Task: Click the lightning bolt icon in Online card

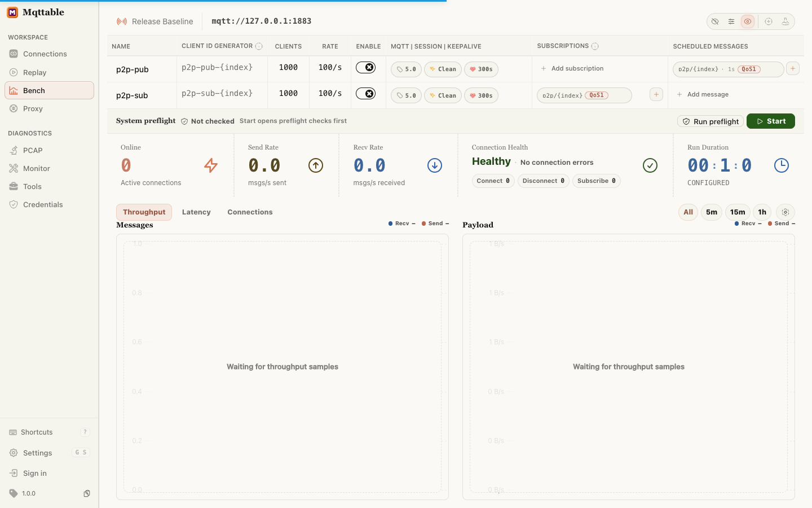Action: tap(211, 165)
